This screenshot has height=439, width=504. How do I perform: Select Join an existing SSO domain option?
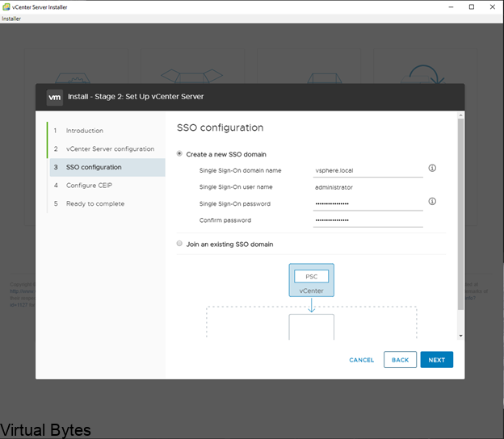click(x=179, y=244)
